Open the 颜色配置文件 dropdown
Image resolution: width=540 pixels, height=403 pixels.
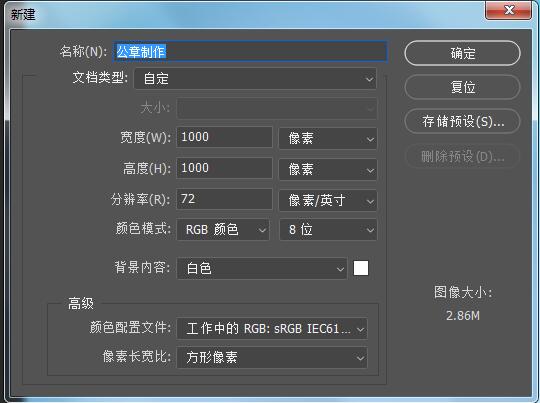tap(272, 328)
